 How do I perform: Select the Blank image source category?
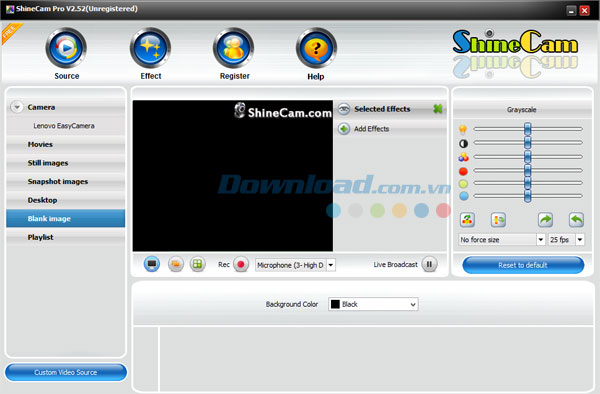click(66, 218)
